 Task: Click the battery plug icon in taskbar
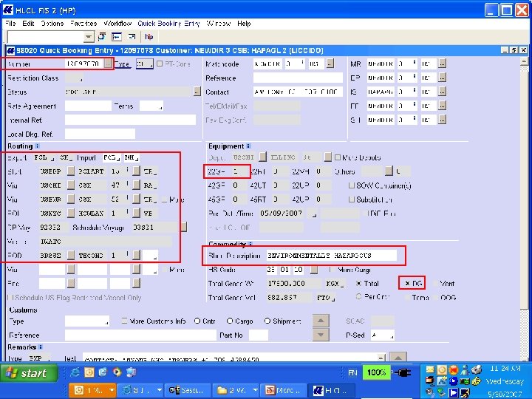click(x=403, y=372)
